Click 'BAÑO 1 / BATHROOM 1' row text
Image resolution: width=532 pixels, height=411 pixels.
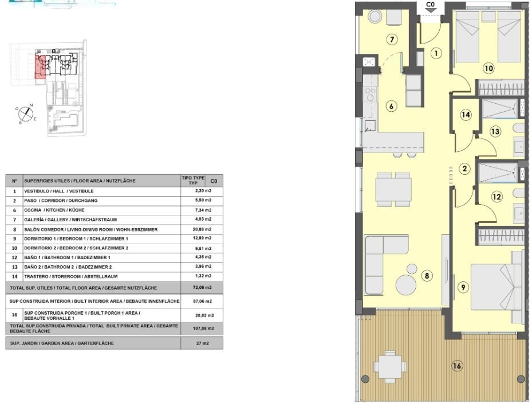coord(67,258)
